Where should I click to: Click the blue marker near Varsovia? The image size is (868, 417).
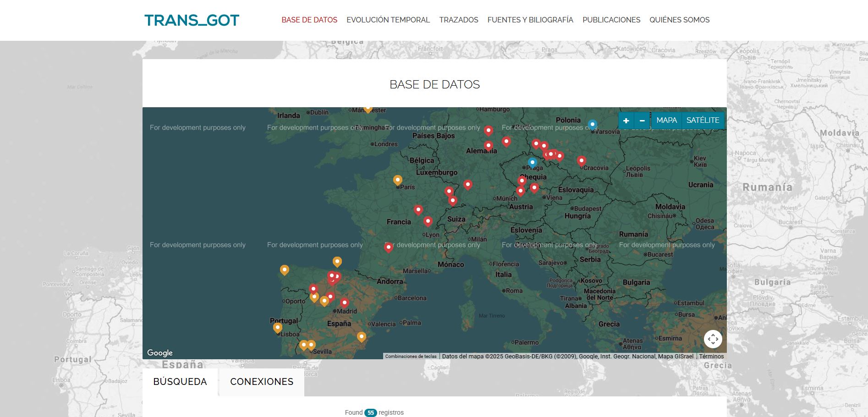593,124
